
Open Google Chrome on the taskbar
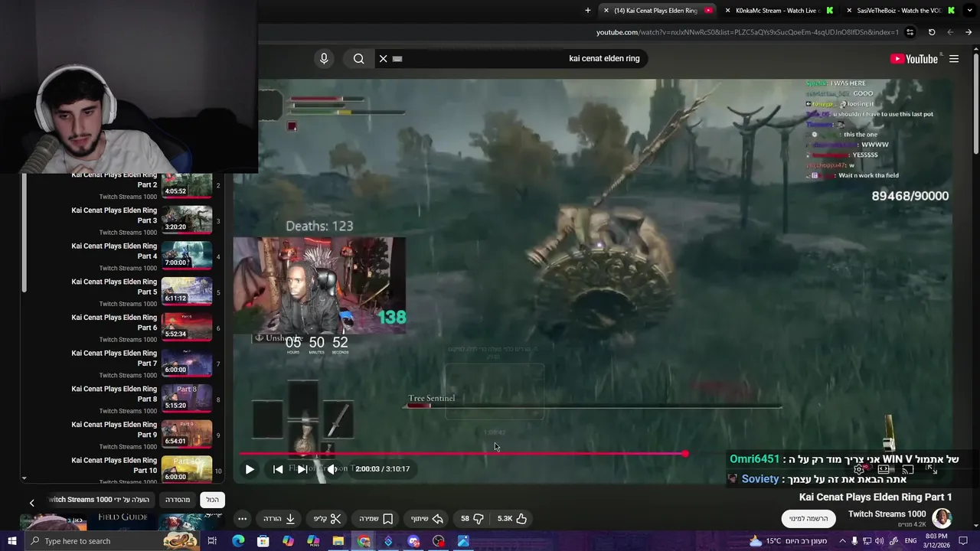click(x=364, y=541)
